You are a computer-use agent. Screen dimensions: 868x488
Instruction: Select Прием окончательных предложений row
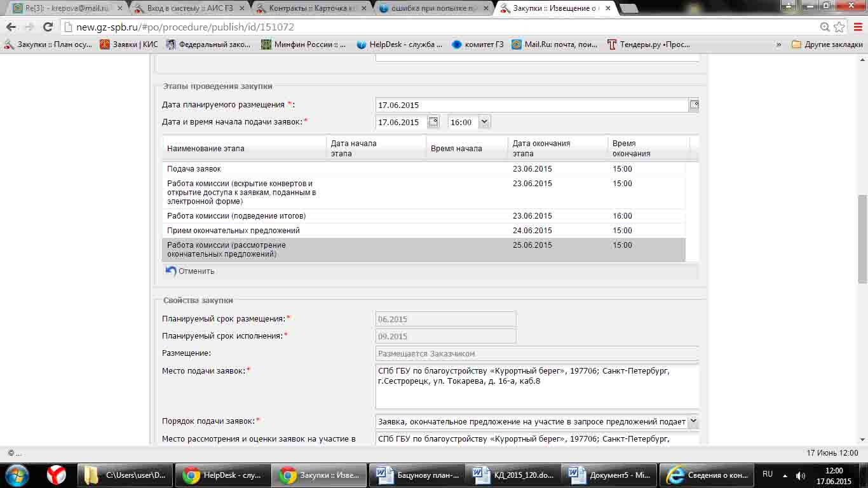424,231
